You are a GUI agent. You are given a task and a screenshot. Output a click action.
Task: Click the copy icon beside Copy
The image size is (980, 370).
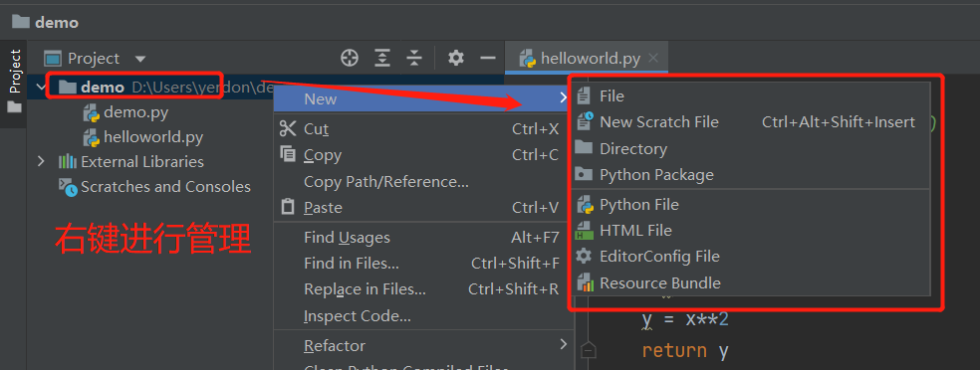click(288, 154)
